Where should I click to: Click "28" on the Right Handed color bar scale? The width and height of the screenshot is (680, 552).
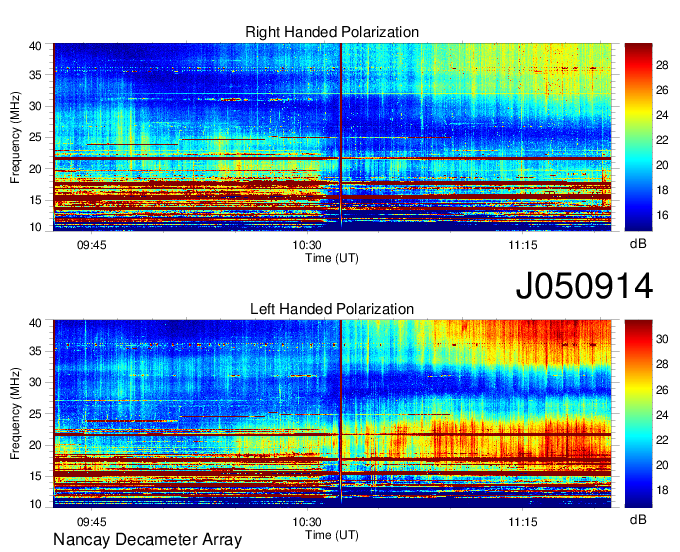coord(662,65)
